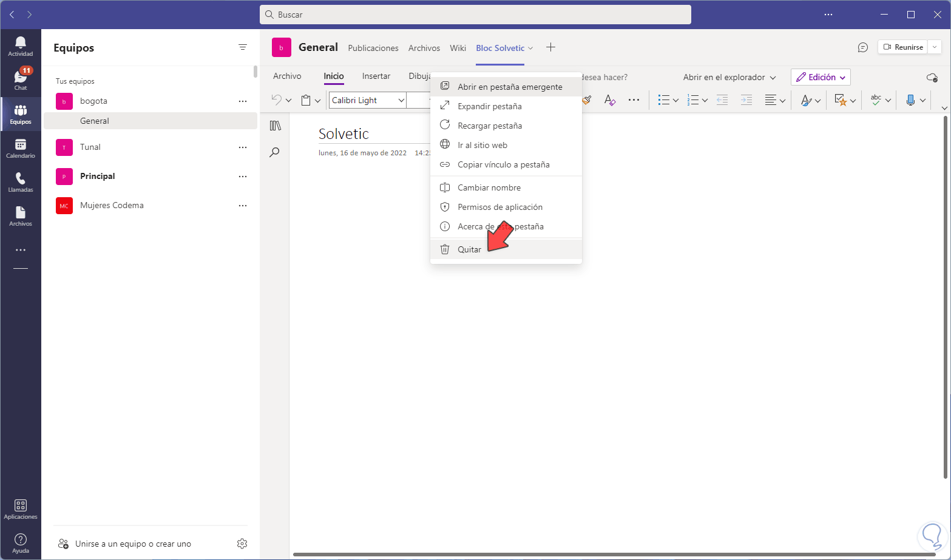Viewport: 951px width, 560px height.
Task: Click the styles brush icon
Action: pyautogui.click(x=806, y=100)
